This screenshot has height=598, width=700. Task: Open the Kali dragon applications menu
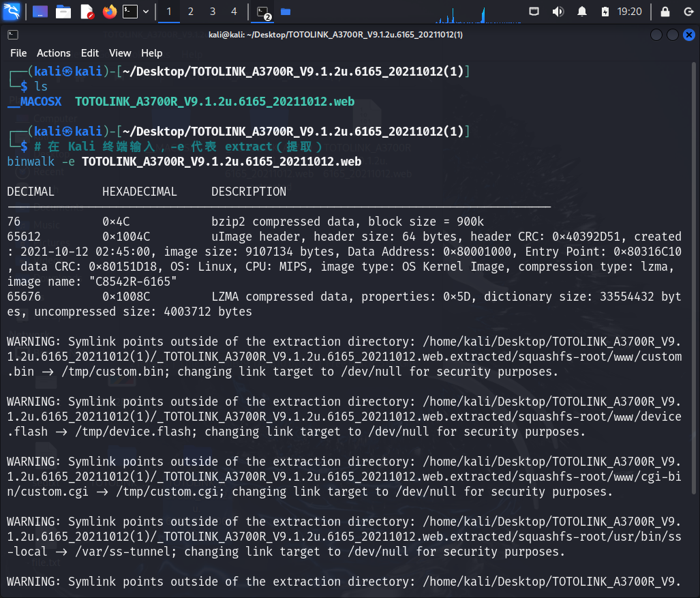11,11
